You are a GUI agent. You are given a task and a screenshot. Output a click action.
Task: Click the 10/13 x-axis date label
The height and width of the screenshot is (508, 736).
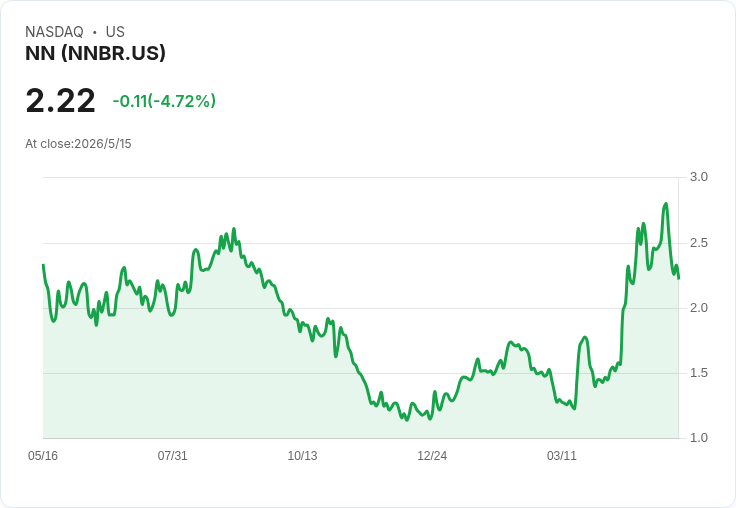[x=302, y=455]
